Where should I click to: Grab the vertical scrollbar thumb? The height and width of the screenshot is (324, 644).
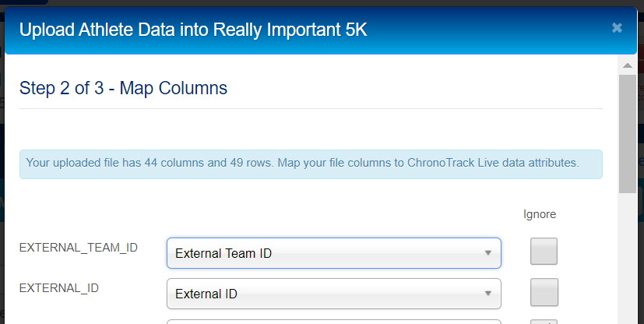(627, 132)
